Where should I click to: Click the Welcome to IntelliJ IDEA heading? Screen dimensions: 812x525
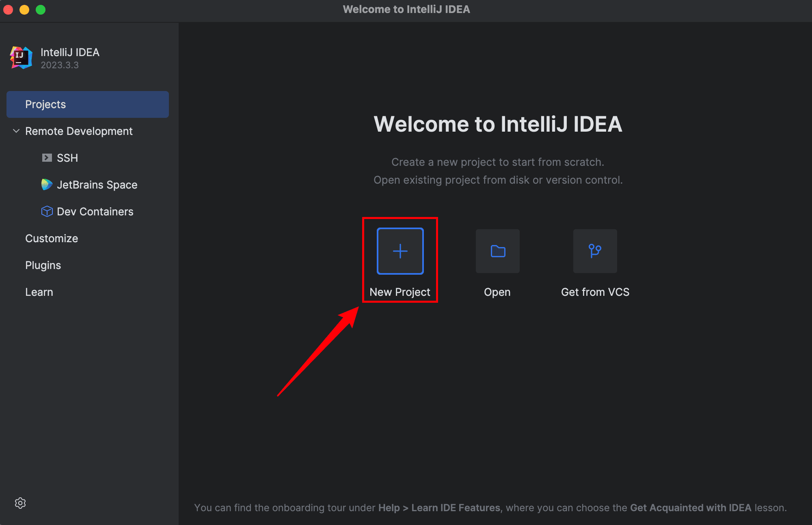click(498, 124)
